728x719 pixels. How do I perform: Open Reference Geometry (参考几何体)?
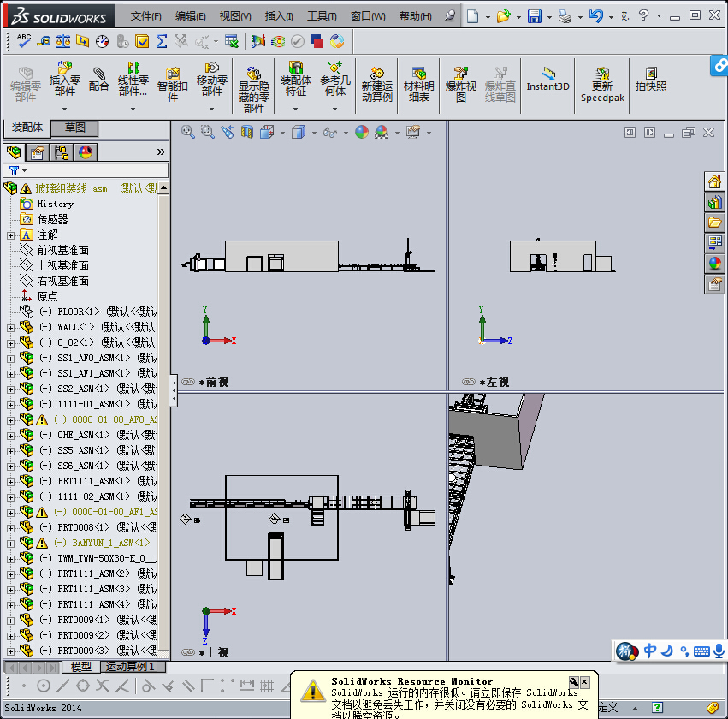334,79
